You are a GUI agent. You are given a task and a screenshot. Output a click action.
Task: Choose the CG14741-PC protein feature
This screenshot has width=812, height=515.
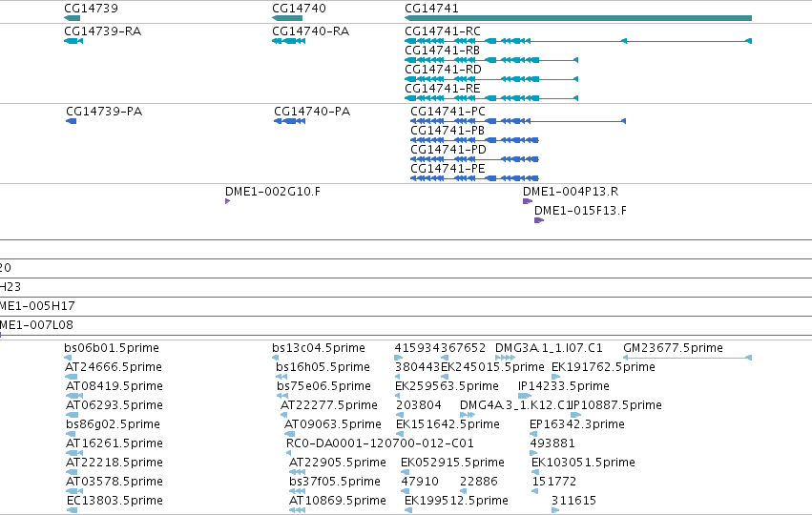pyautogui.click(x=448, y=112)
